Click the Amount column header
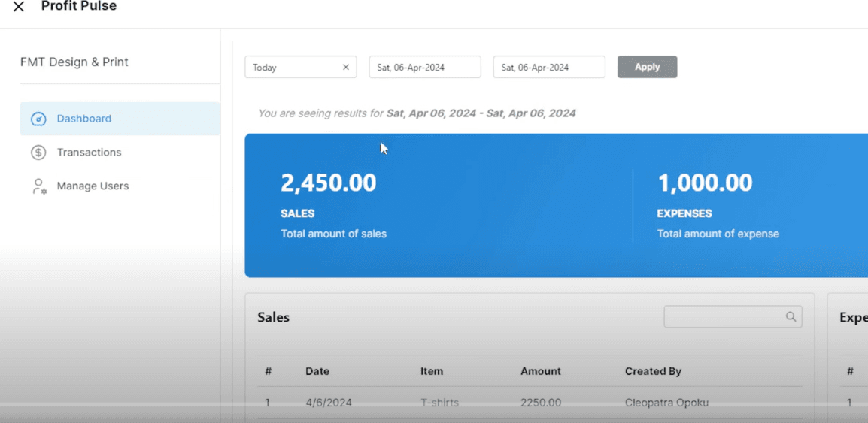The image size is (868, 423). 540,371
